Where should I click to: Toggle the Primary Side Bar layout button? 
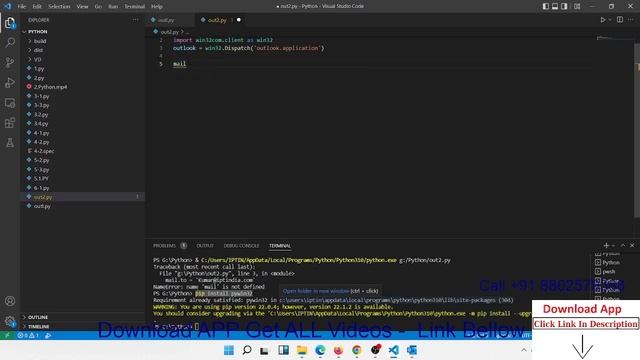[546, 6]
